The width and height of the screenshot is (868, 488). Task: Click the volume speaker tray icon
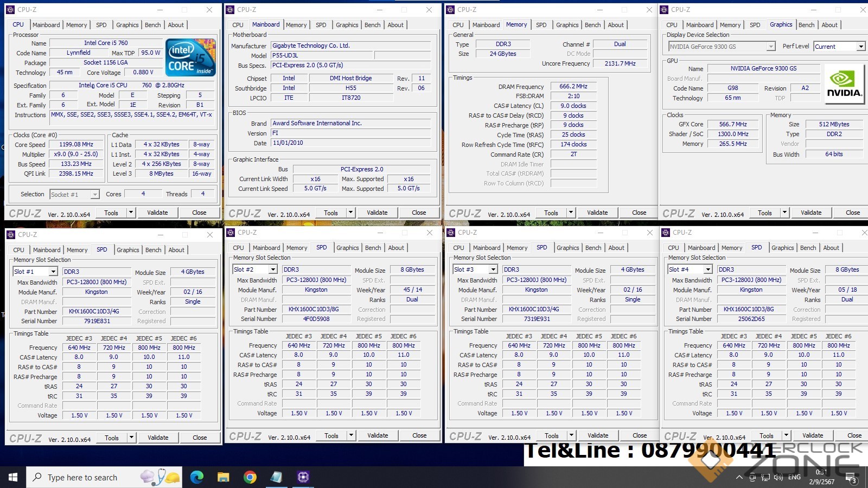pyautogui.click(x=778, y=478)
